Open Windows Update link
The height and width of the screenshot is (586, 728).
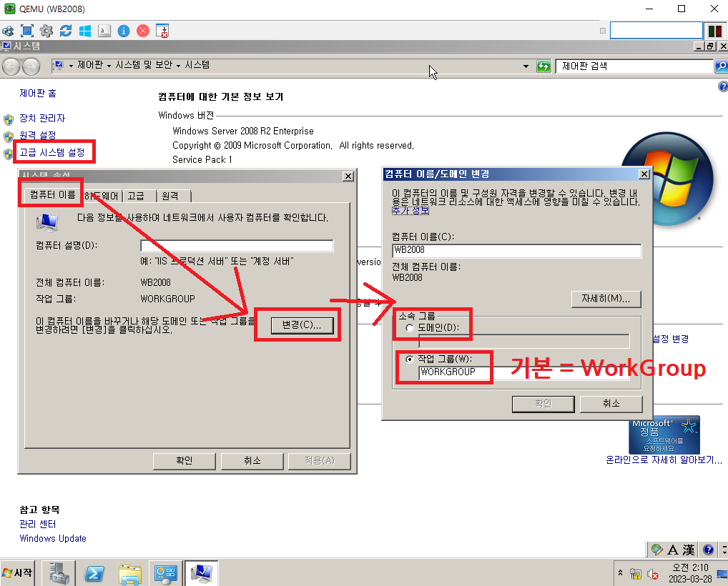coord(53,538)
